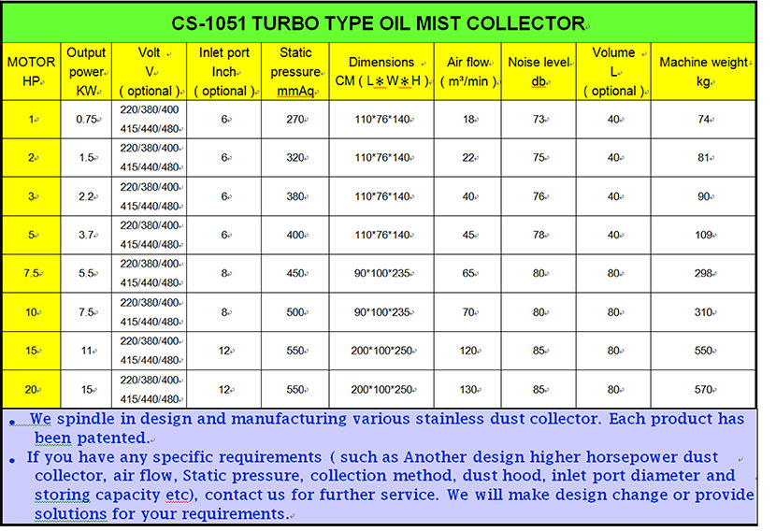Click output power value '2.2'

[87, 196]
